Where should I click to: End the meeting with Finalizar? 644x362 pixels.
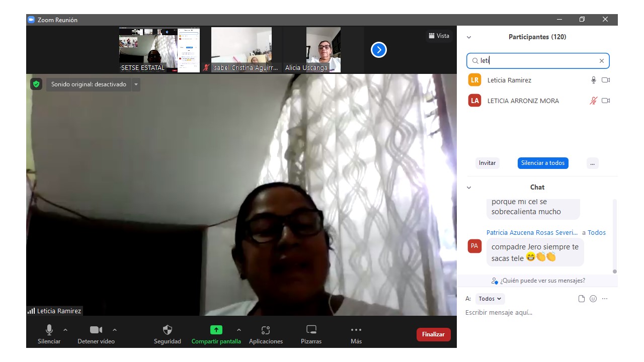pos(433,334)
